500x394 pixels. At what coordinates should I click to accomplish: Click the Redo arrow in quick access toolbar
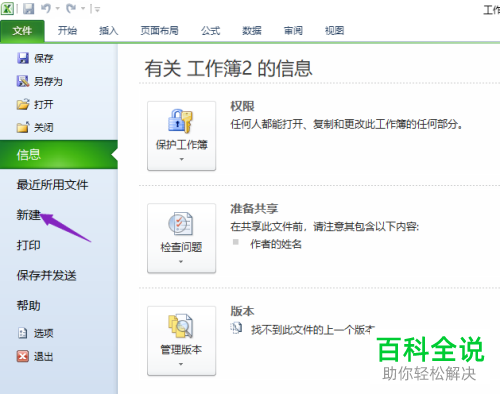pos(71,8)
